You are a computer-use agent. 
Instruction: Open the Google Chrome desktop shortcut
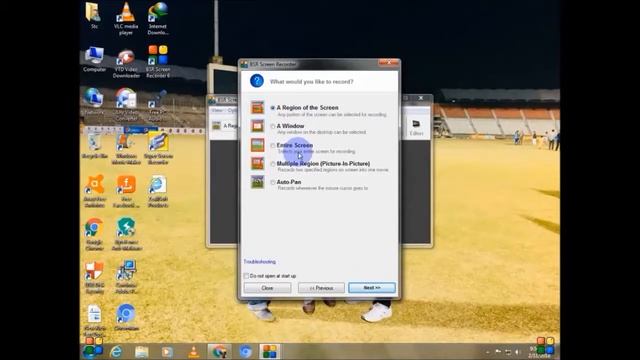coord(94,234)
